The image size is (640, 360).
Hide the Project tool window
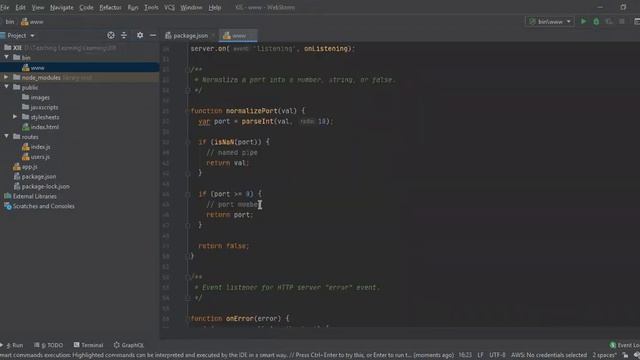(x=153, y=36)
